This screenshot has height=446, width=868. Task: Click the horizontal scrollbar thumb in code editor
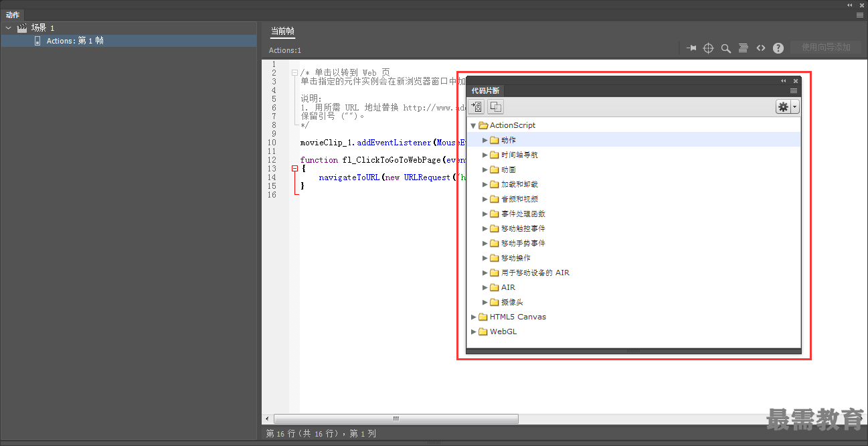(396, 419)
